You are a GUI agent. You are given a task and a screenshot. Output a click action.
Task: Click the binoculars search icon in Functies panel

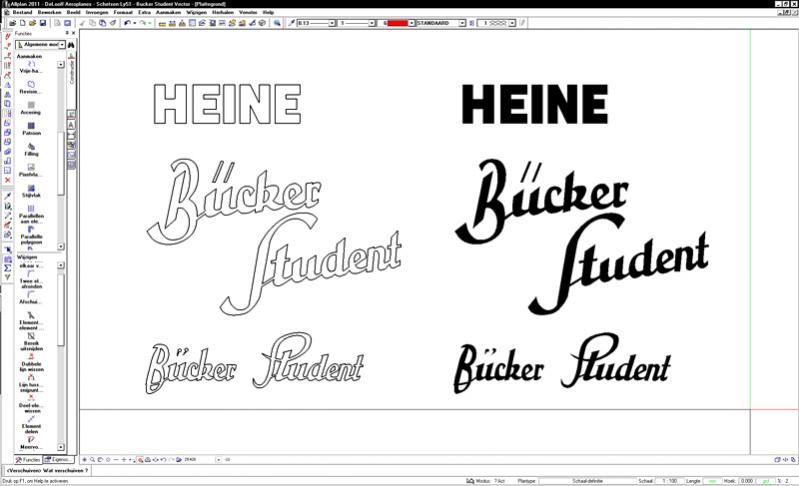click(71, 45)
